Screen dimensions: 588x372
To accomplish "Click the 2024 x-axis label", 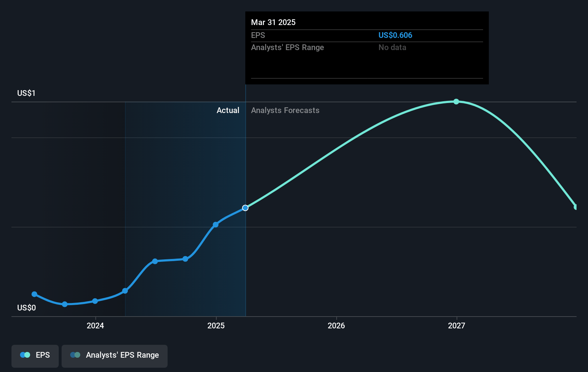I will tap(95, 325).
